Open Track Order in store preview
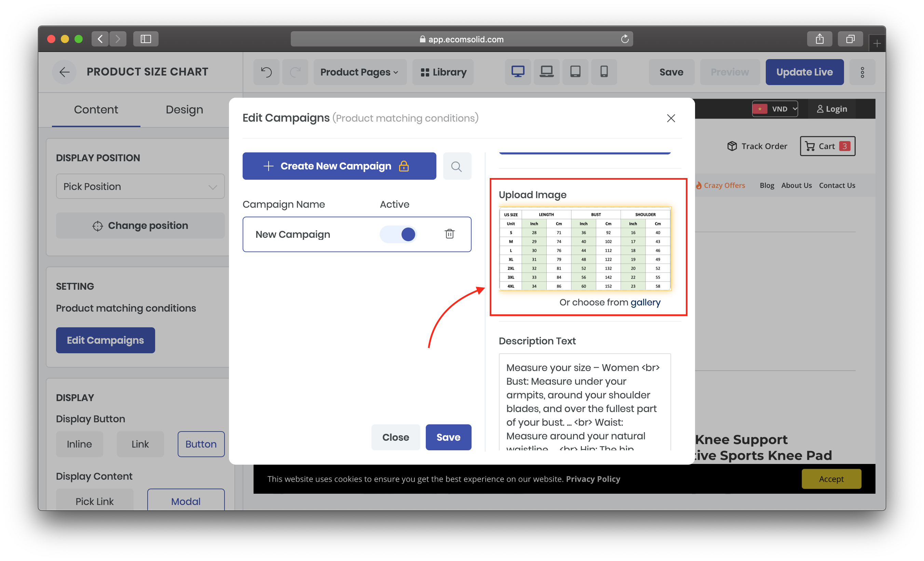This screenshot has height=561, width=924. pyautogui.click(x=757, y=146)
